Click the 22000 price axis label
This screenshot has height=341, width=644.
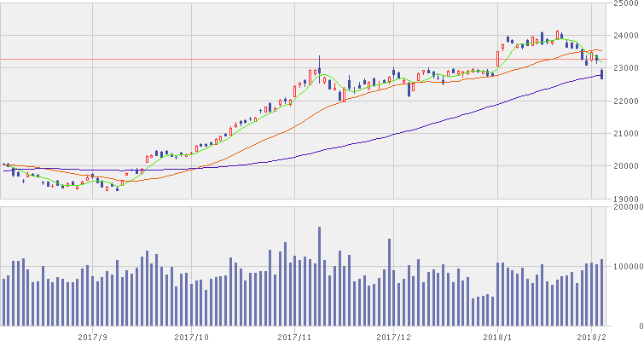(x=626, y=101)
